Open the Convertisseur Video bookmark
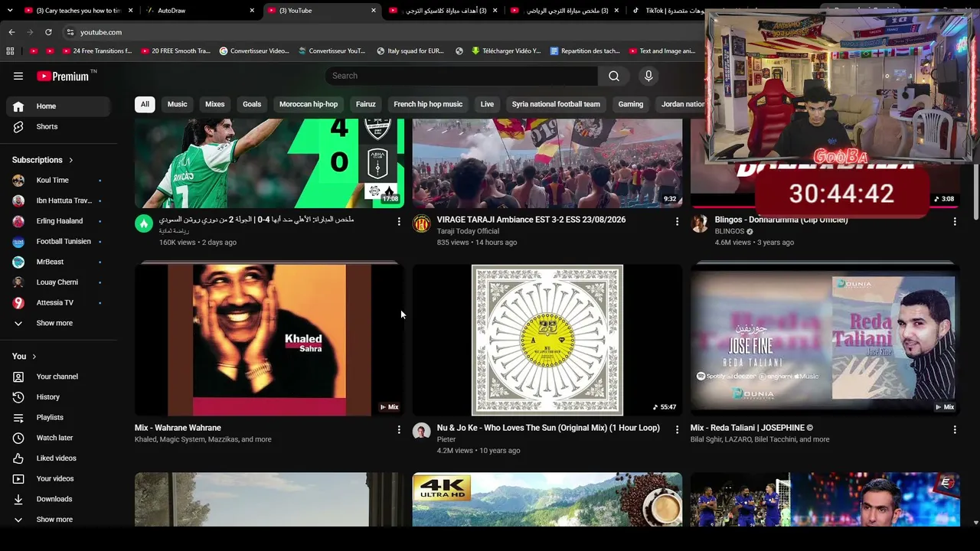The image size is (980, 551). (254, 51)
